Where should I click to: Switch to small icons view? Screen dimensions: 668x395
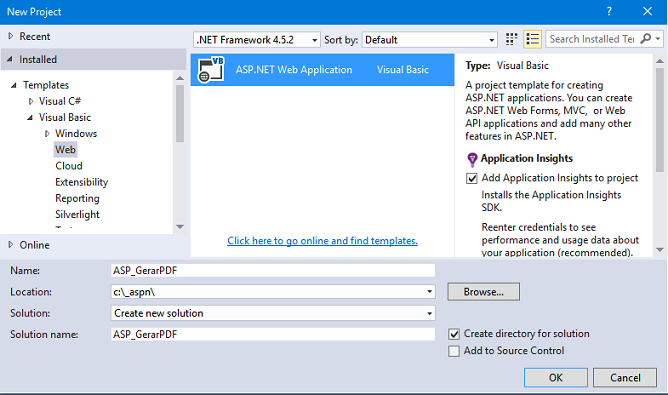(511, 39)
